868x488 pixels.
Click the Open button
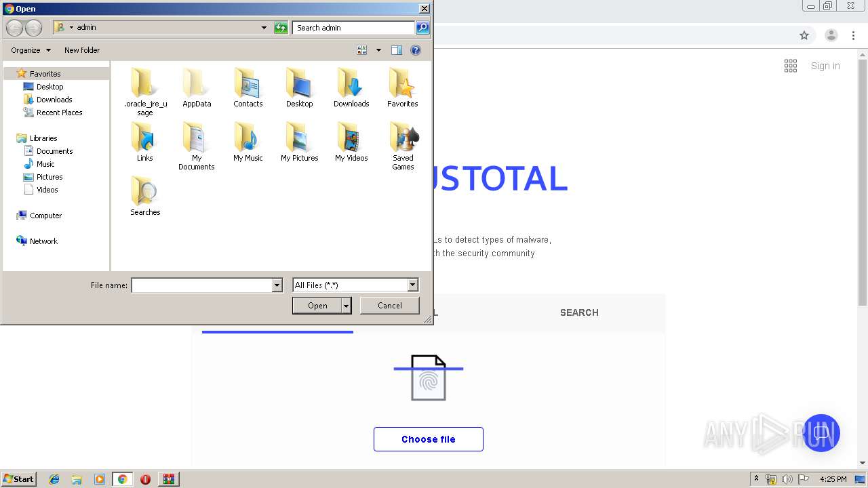317,306
